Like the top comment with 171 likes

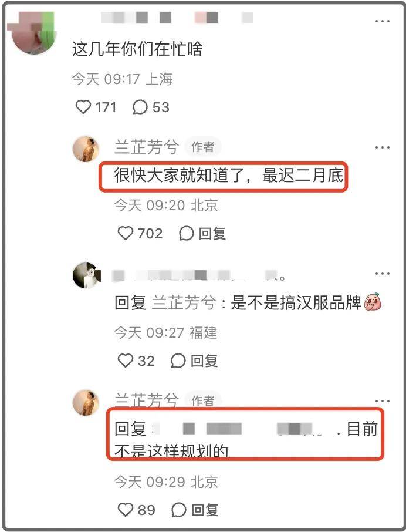tap(83, 107)
